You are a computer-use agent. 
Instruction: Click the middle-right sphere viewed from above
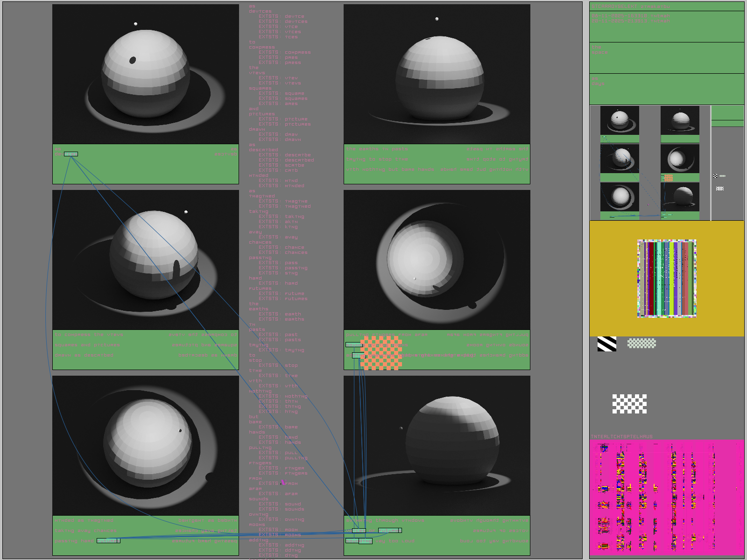click(x=437, y=259)
